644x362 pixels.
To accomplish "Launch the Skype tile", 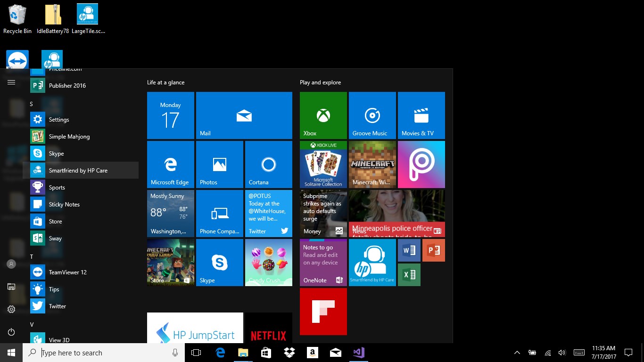I will click(220, 263).
